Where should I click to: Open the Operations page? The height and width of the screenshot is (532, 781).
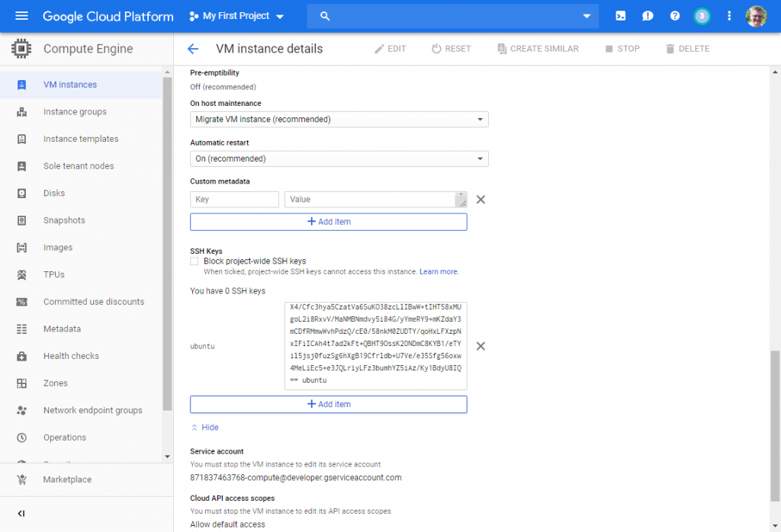click(65, 437)
